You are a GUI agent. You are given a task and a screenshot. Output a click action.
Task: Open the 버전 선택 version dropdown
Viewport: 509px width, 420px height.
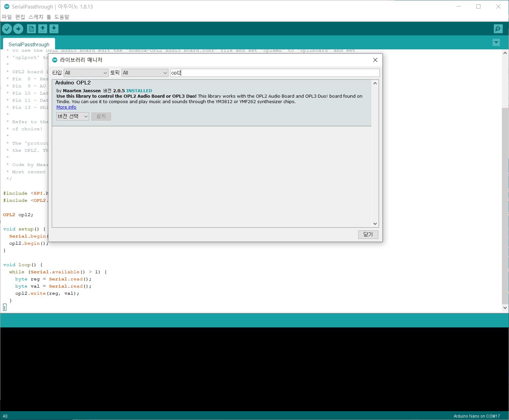click(x=73, y=116)
